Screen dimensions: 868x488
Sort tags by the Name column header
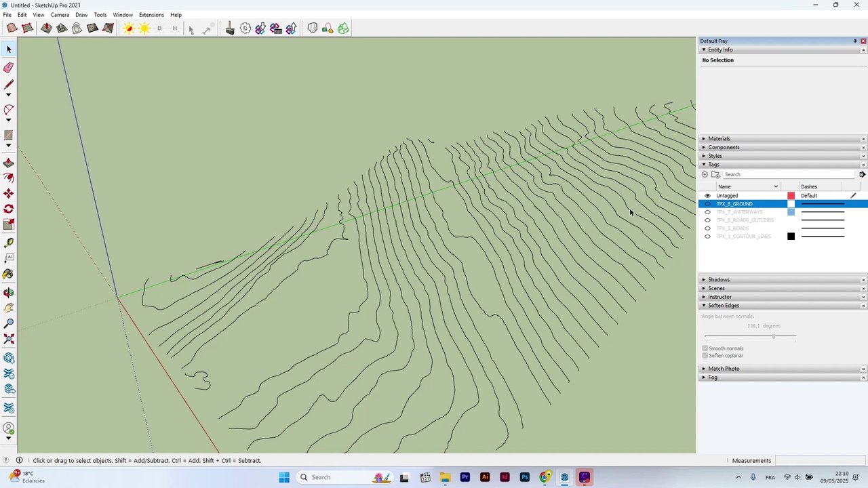click(x=748, y=186)
